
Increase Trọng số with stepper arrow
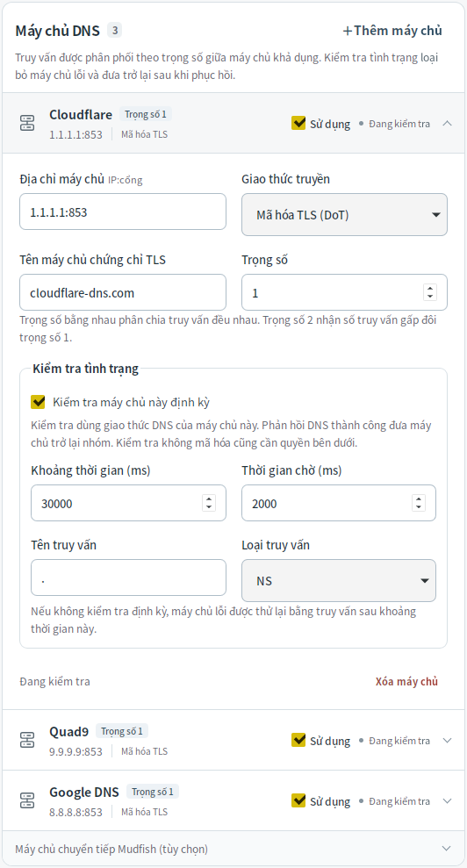click(430, 289)
